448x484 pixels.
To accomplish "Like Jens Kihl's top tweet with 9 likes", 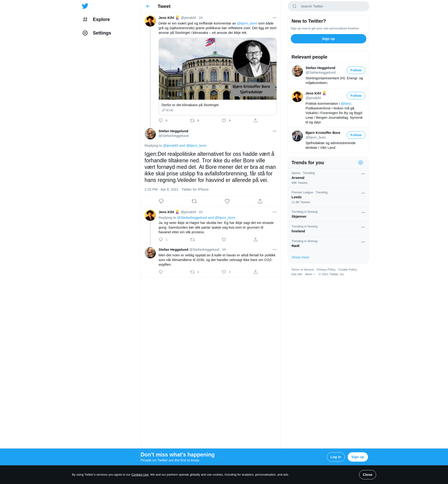I will (x=224, y=120).
